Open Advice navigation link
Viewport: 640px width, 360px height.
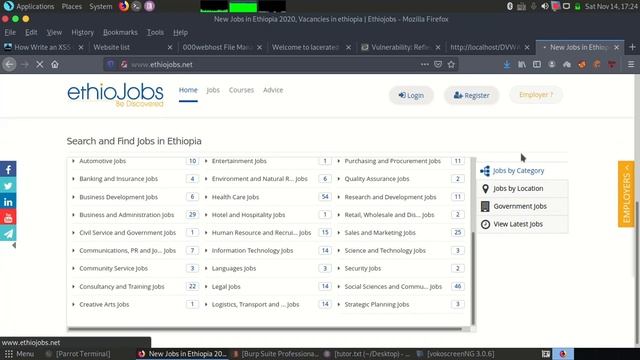[x=273, y=90]
